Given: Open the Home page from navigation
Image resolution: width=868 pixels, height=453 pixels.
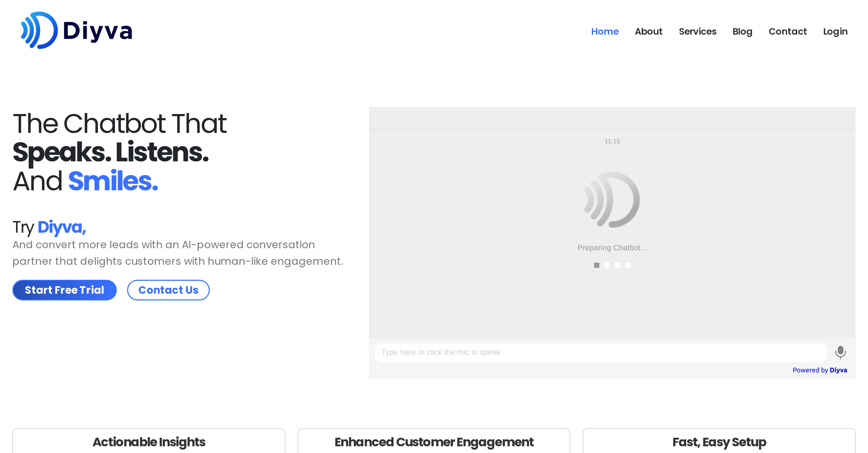Looking at the screenshot, I should pos(605,31).
